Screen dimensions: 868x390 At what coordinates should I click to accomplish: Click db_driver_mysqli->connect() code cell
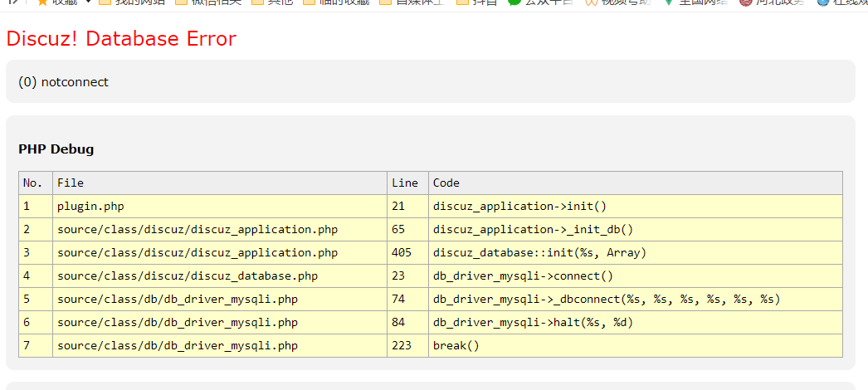click(x=523, y=275)
